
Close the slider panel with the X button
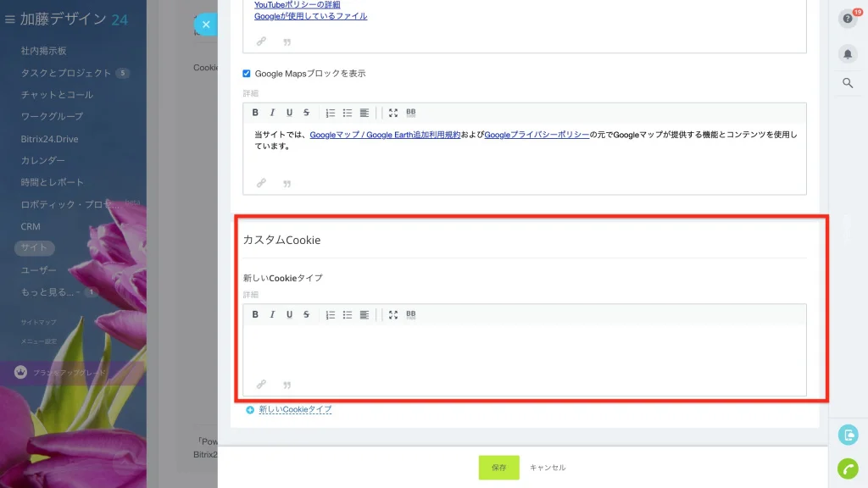206,25
